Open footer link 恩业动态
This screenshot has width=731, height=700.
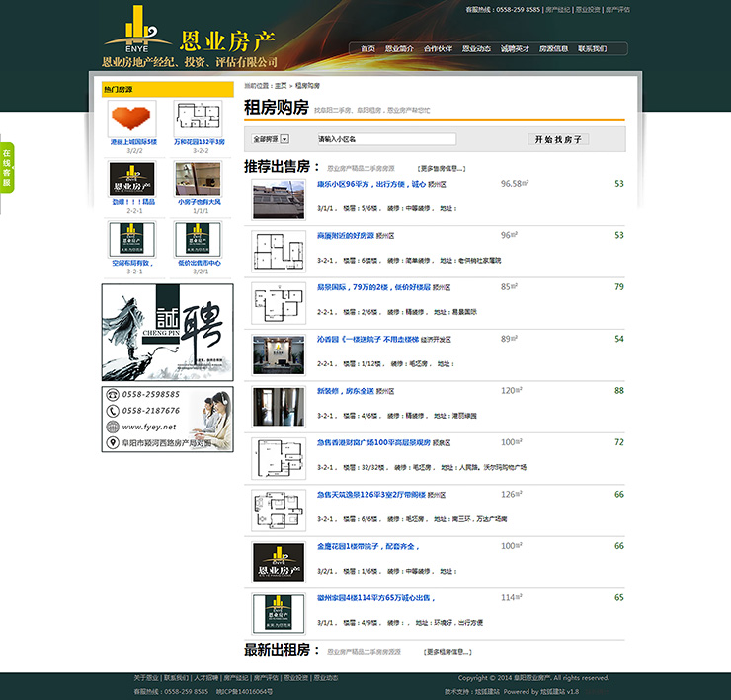326,678
